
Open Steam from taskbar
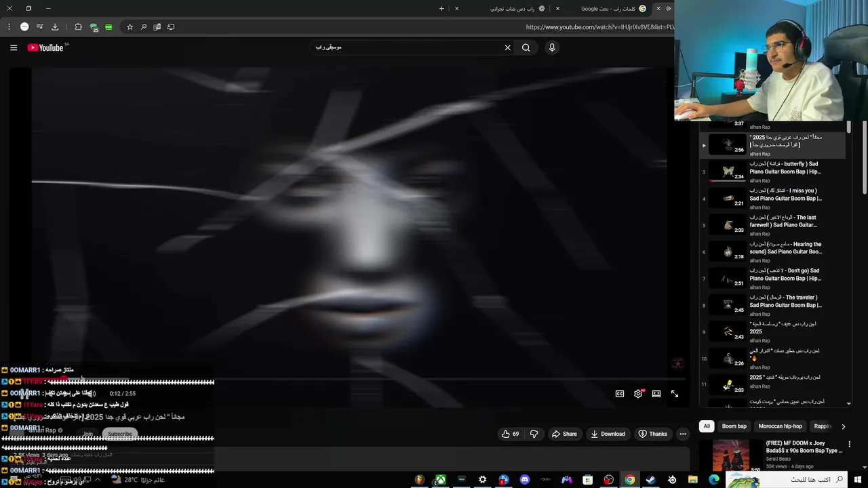tap(650, 480)
